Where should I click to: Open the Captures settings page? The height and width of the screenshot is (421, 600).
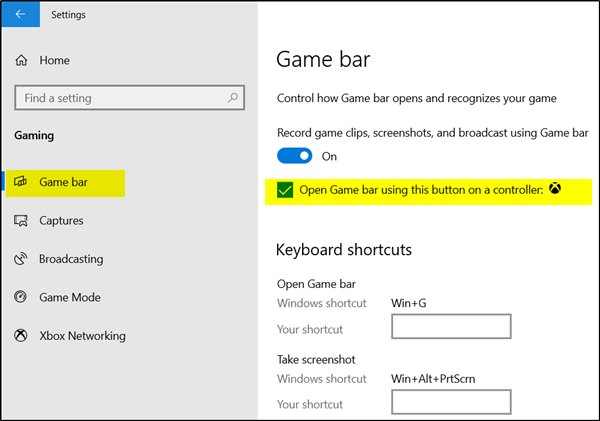[x=61, y=221]
